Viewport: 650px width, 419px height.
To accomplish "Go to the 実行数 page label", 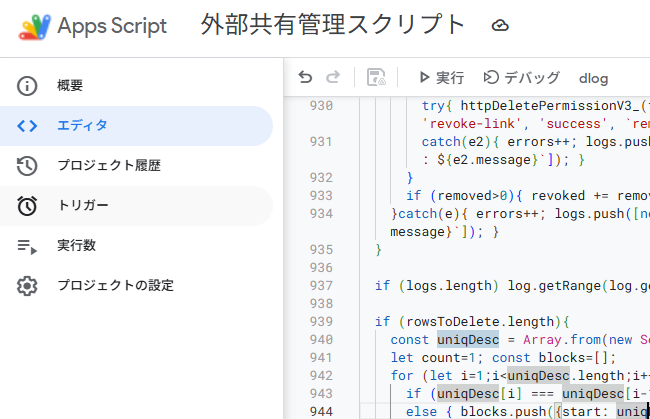I will [77, 246].
